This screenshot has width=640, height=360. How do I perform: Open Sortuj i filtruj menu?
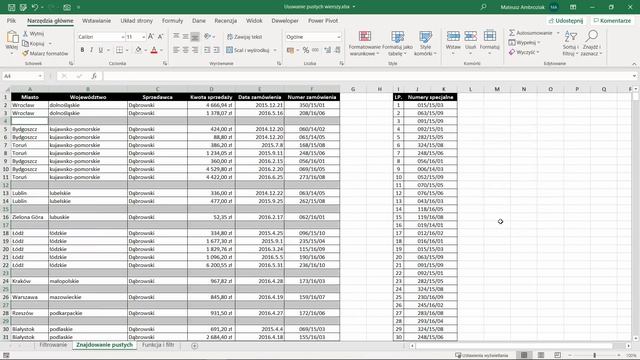(570, 42)
